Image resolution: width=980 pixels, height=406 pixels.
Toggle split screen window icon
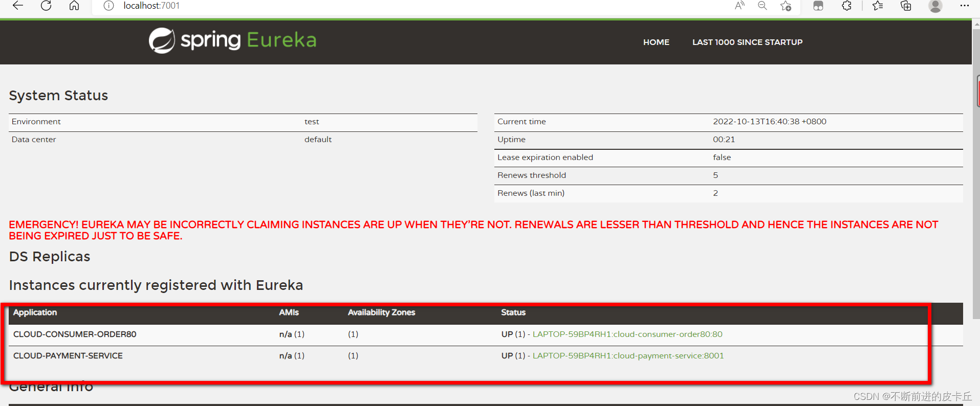[x=818, y=6]
